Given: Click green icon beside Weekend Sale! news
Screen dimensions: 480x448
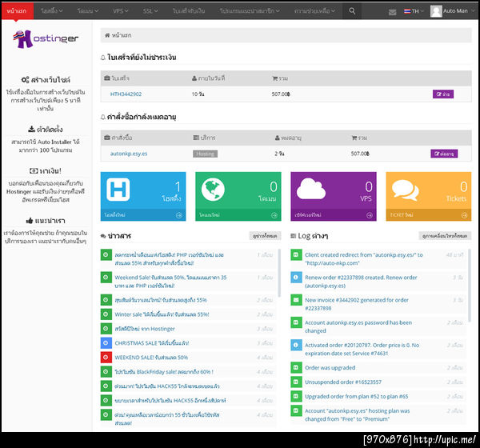Looking at the screenshot, I should point(106,277).
